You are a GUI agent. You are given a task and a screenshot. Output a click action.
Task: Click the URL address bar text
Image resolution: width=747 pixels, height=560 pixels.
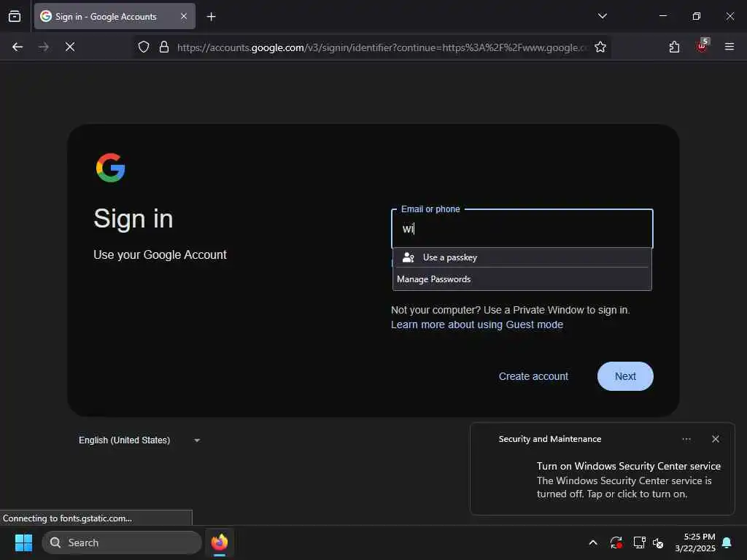pos(382,47)
